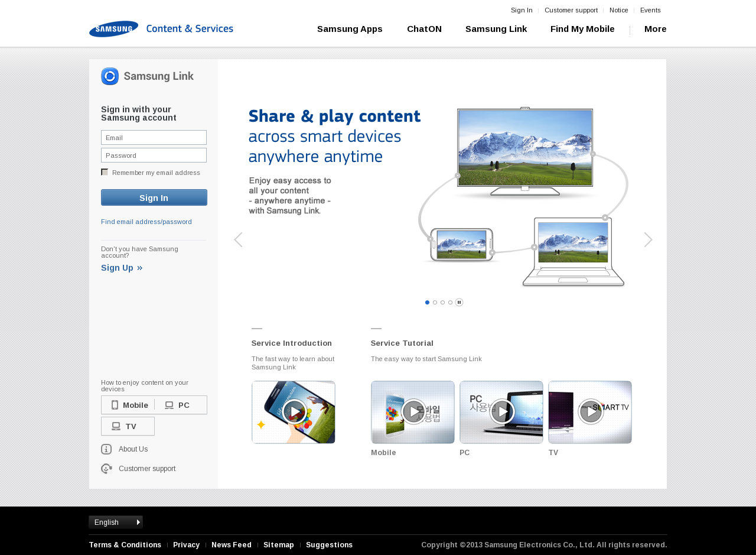Viewport: 756px width, 555px height.
Task: Open ChatON menu item
Action: pyautogui.click(x=424, y=29)
